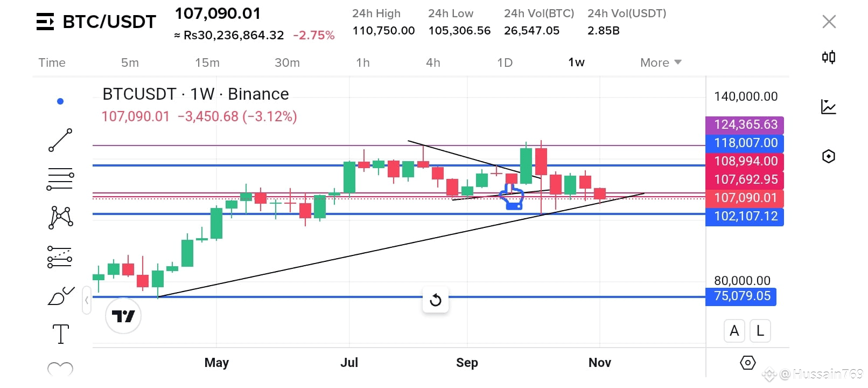This screenshot has width=868, height=388.
Task: Click the Jul label on time axis
Action: [349, 363]
